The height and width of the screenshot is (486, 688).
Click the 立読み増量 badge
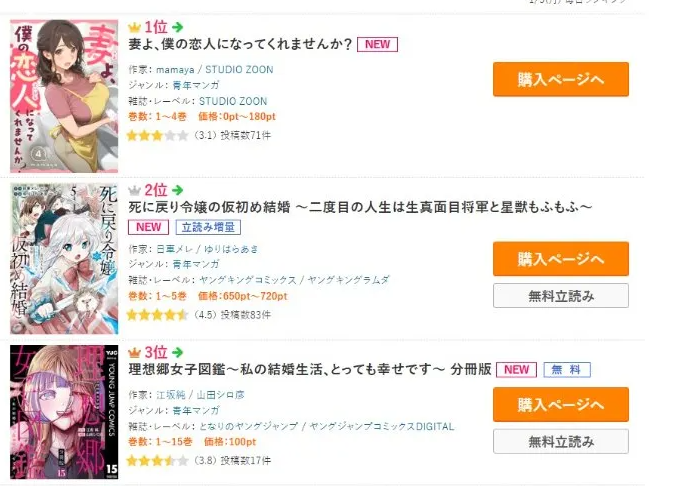click(x=208, y=227)
